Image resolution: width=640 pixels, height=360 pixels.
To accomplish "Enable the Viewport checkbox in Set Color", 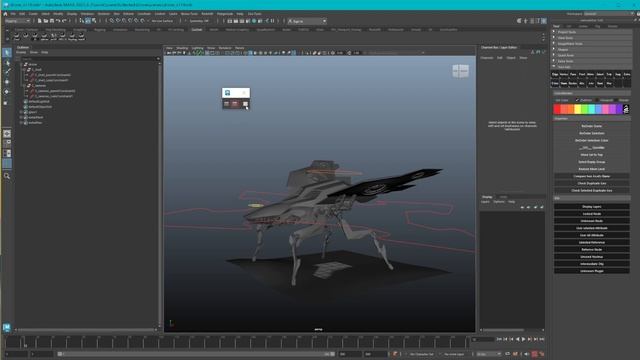I will [x=597, y=100].
